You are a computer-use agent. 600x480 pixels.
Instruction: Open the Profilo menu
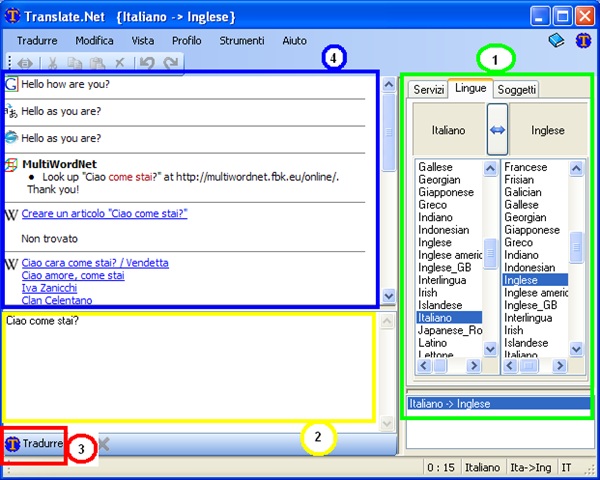(186, 41)
